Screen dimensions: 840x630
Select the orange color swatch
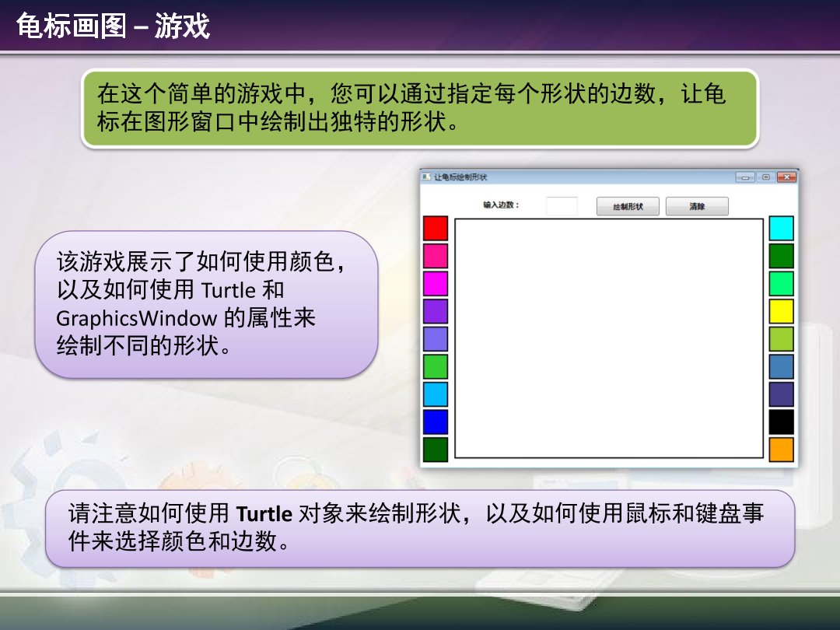(781, 450)
